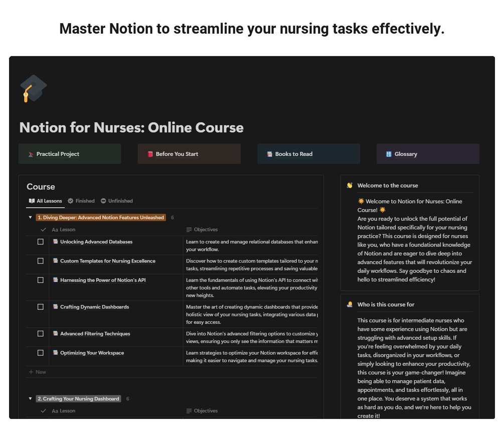Screen dimensions: 504x428
Task: Click the waving hand icon beside Welcome to the course
Action: coord(350,186)
